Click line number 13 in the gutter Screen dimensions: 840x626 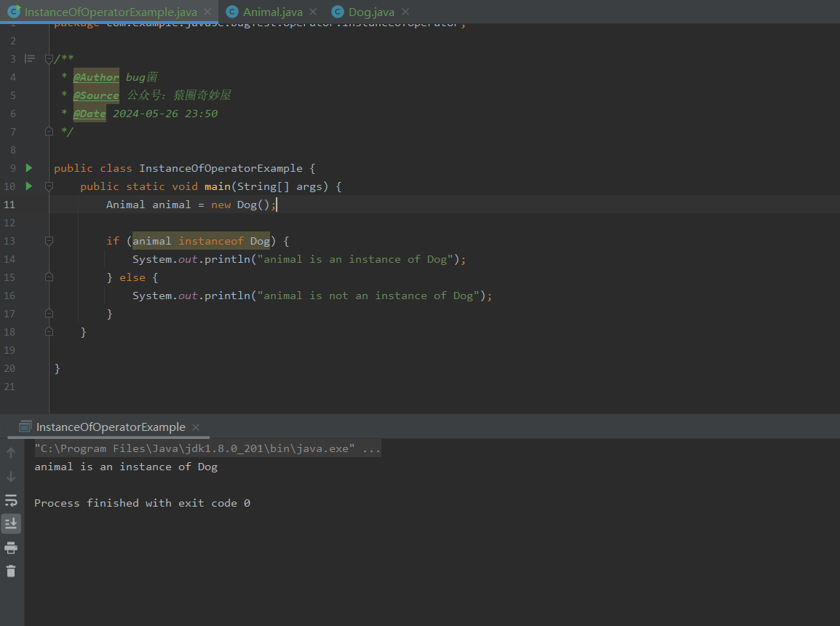click(x=9, y=241)
